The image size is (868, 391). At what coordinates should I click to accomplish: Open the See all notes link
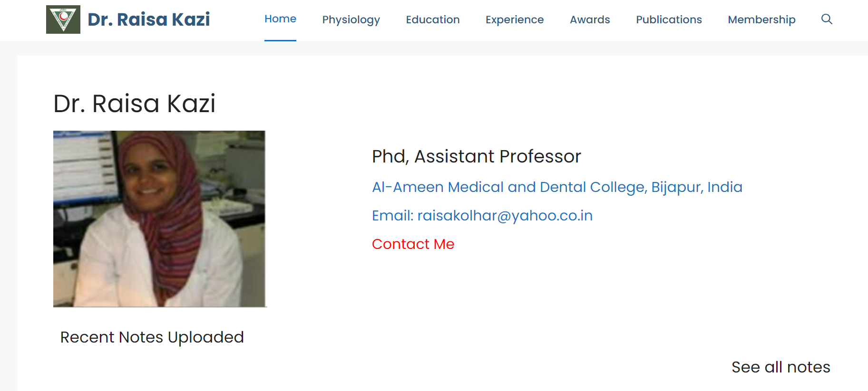coord(780,367)
